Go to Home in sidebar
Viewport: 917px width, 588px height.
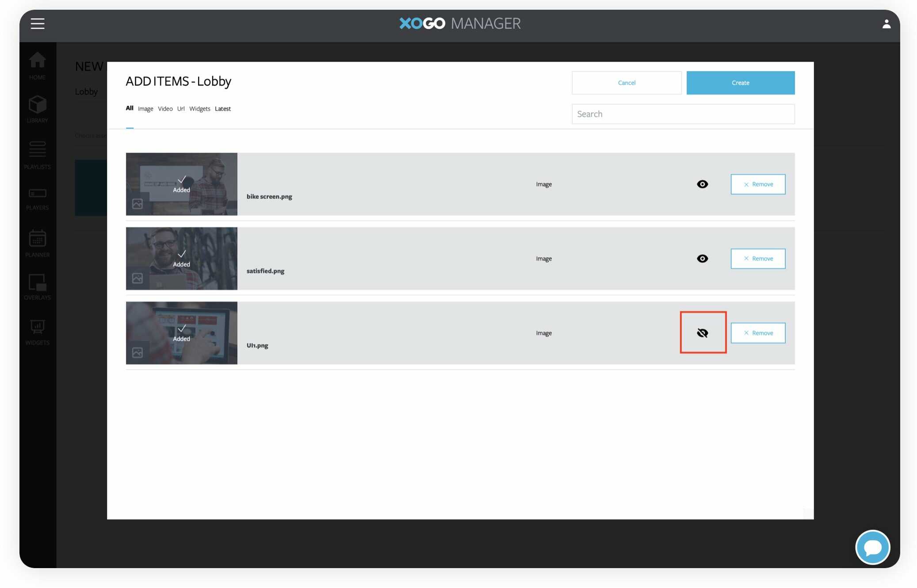click(38, 65)
